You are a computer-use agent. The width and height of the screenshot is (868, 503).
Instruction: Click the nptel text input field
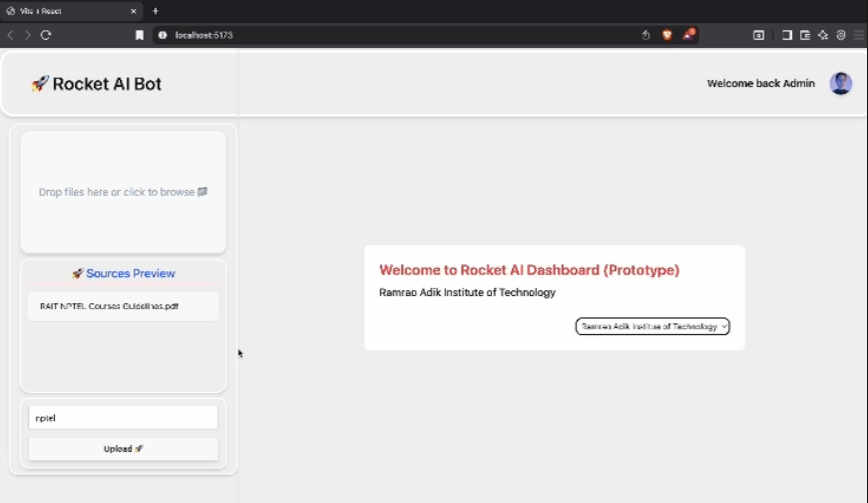(123, 418)
